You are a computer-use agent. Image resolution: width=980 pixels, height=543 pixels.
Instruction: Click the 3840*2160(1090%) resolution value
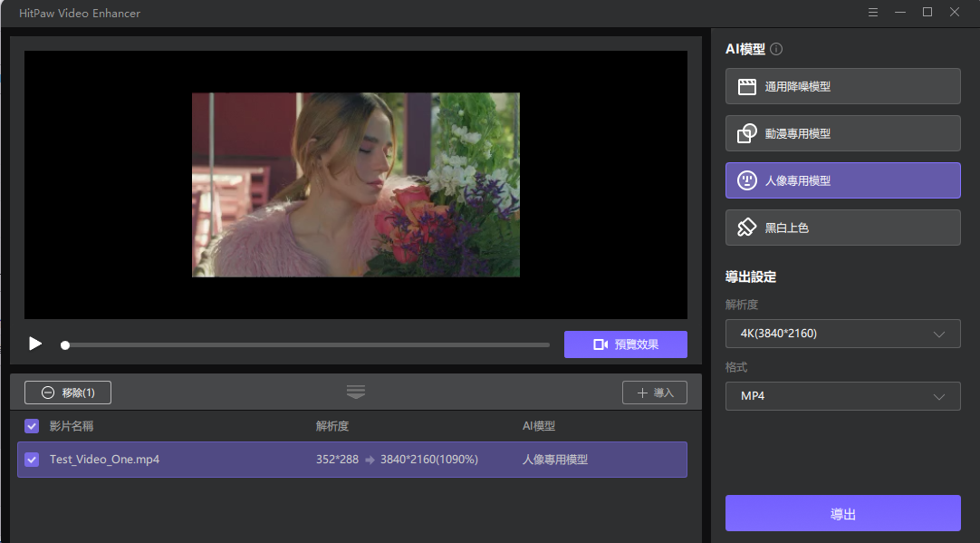pyautogui.click(x=428, y=460)
